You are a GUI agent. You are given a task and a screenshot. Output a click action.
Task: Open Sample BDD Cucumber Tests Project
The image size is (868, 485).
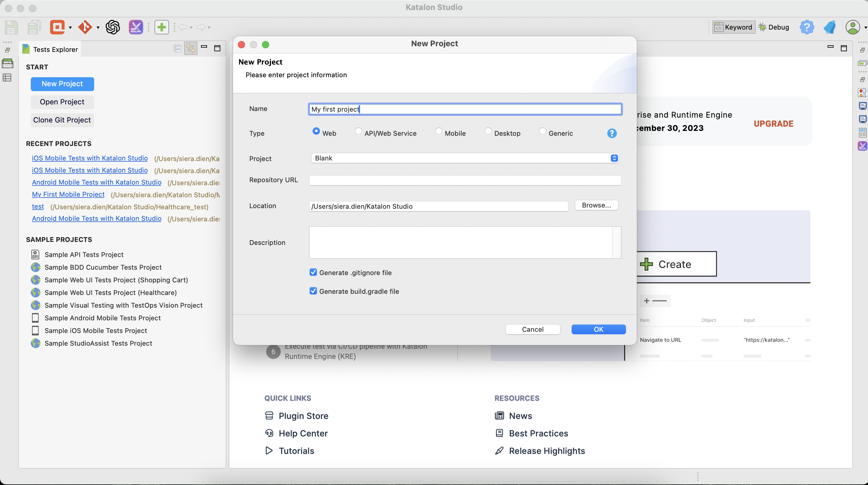[x=103, y=268]
